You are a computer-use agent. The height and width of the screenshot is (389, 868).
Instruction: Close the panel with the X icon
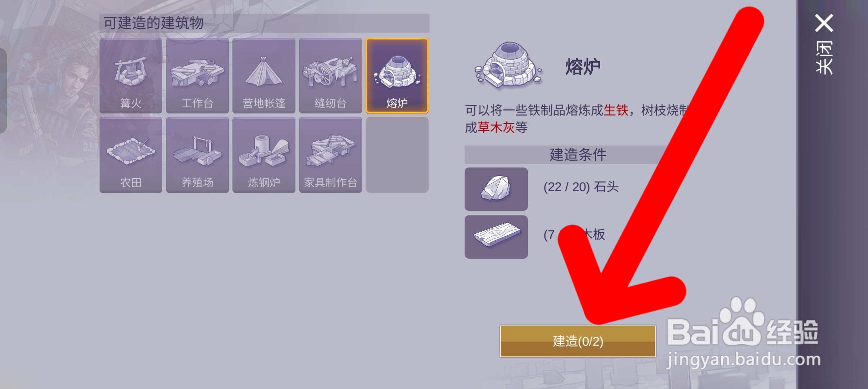tap(824, 23)
